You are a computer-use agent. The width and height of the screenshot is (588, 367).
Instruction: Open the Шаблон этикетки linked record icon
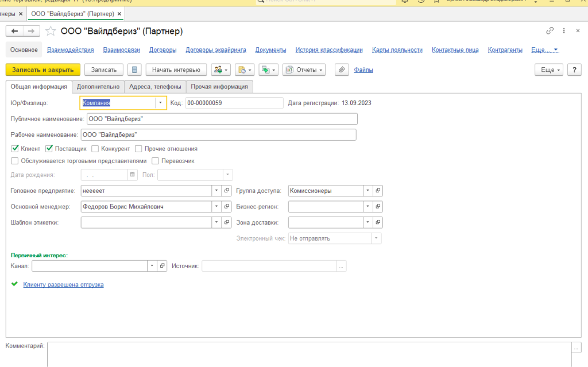point(226,222)
